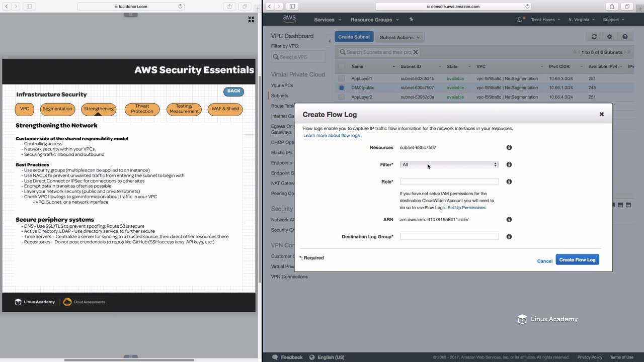Go back in the AWS console Safari window

click(270, 7)
